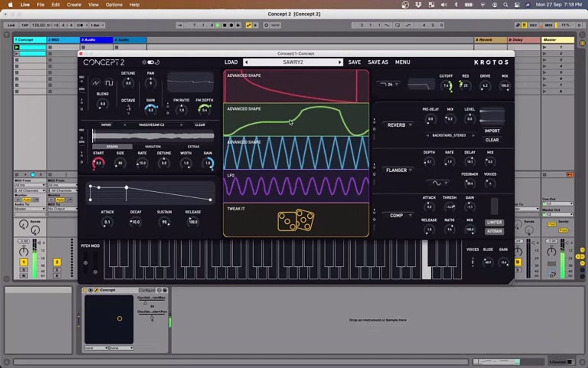Click the OCTAVE stepper value
588x368 pixels.
click(128, 109)
